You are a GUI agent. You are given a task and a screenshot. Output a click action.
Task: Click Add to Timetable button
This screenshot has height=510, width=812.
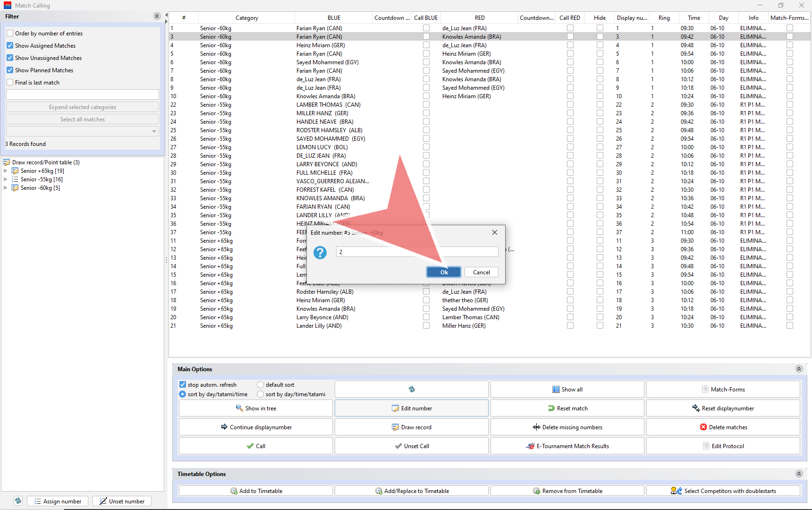point(255,491)
